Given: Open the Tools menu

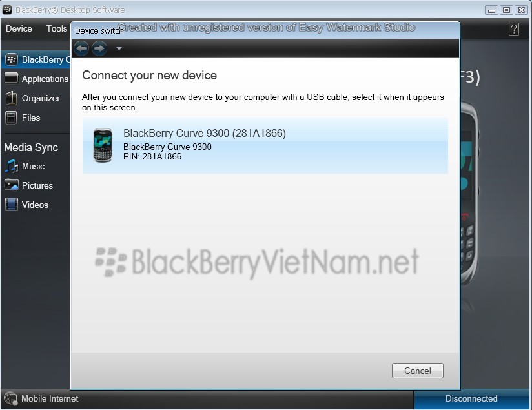Looking at the screenshot, I should click(57, 29).
